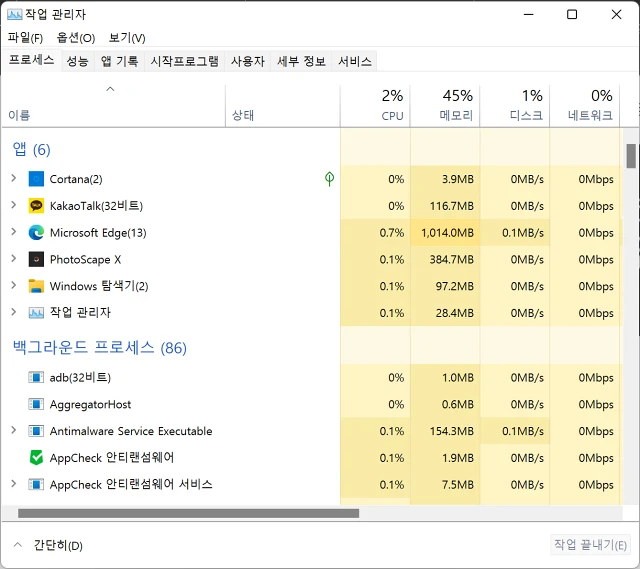
Task: Expand the 작업 관리자 process row
Action: click(13, 312)
